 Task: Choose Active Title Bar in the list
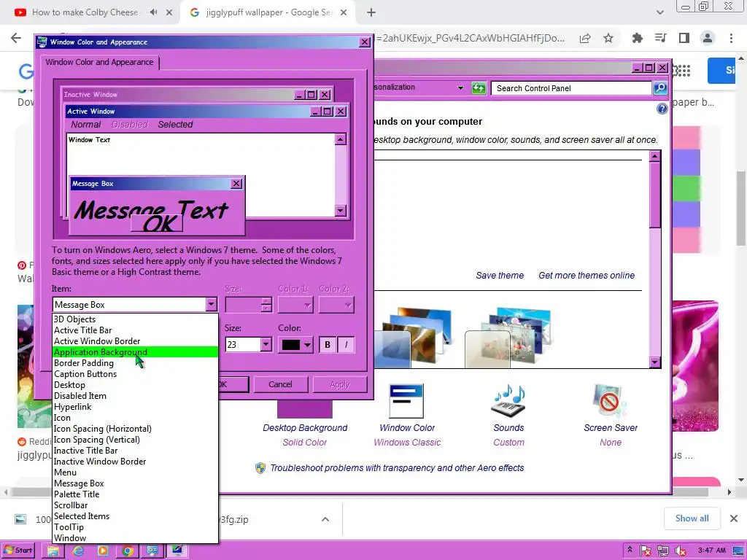[x=135, y=330]
